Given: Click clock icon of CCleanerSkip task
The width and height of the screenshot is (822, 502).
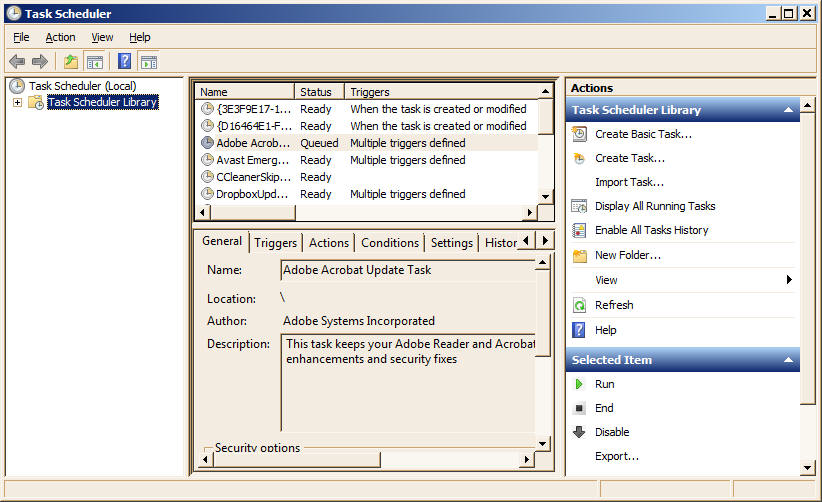Looking at the screenshot, I should (208, 177).
